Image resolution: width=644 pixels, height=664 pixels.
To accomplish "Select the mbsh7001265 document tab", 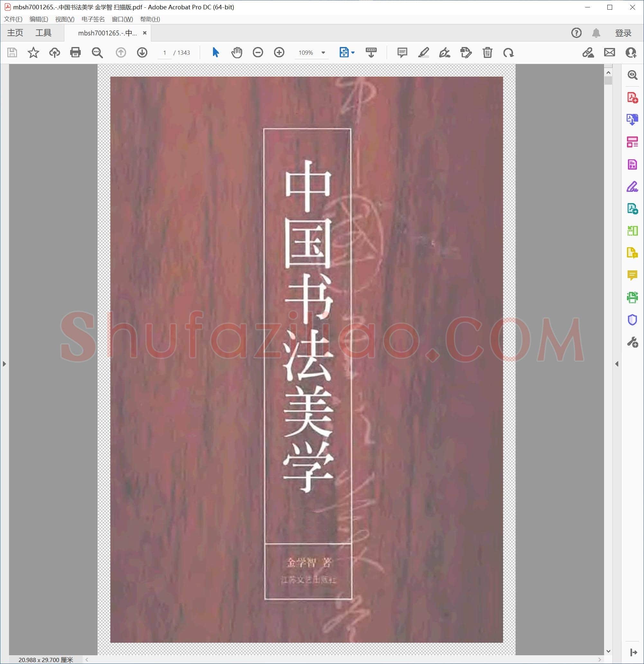I will coord(107,33).
